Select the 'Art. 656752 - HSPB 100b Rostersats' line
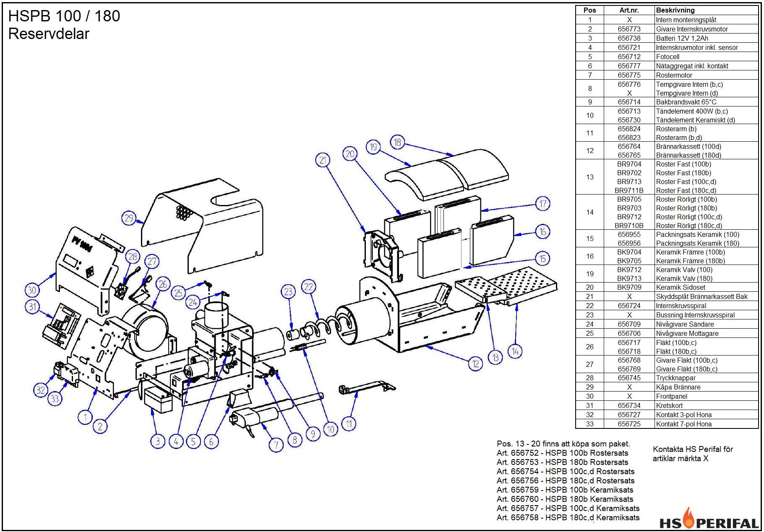764x532 pixels. pos(562,453)
